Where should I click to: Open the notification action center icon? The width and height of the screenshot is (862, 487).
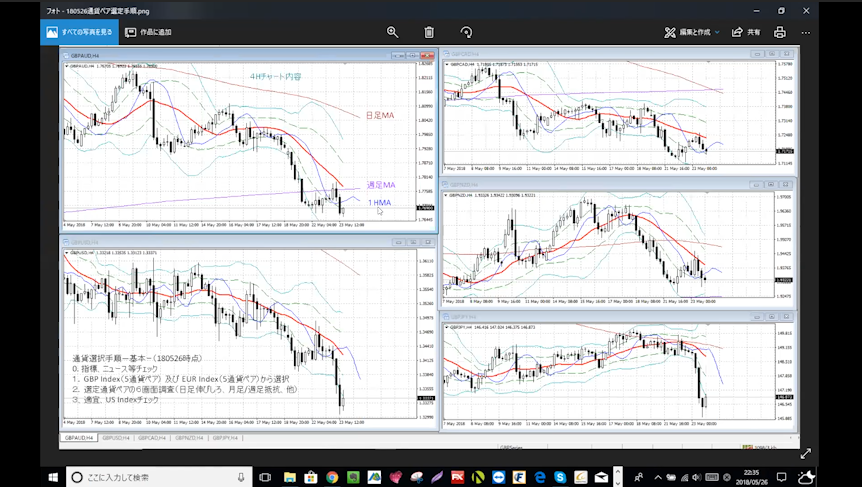781,477
